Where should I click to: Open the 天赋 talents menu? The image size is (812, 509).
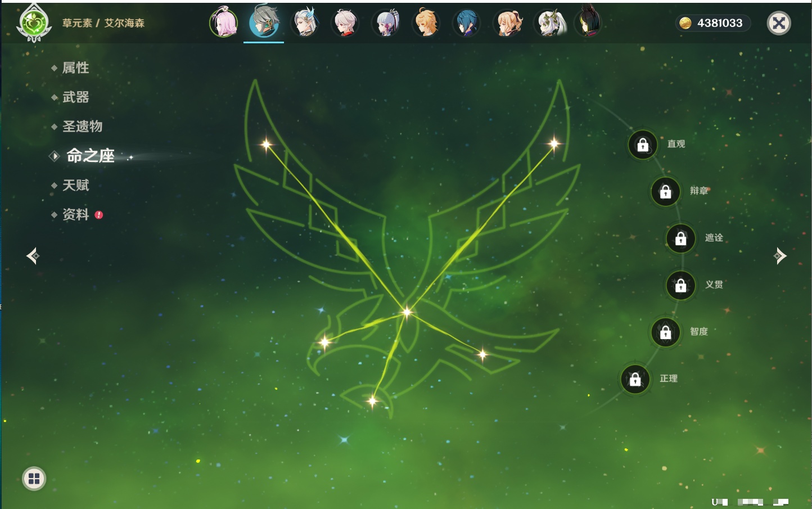pos(75,185)
